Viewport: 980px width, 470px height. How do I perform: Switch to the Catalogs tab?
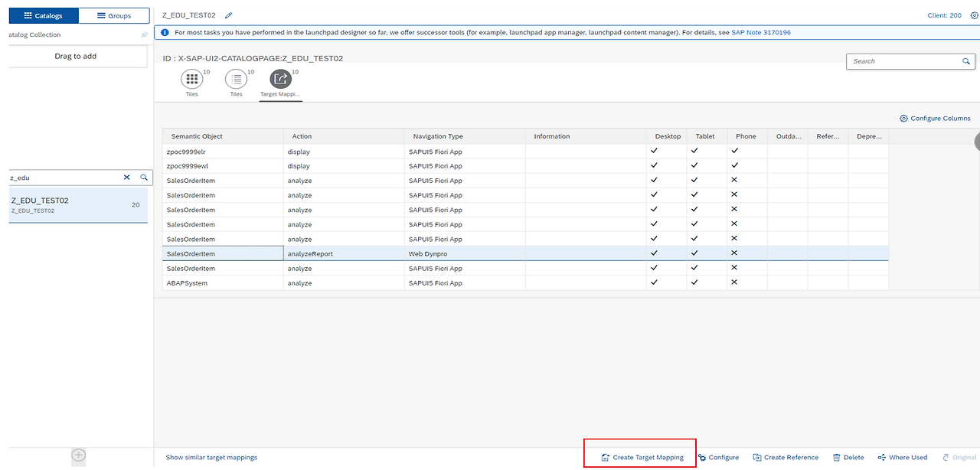point(43,15)
